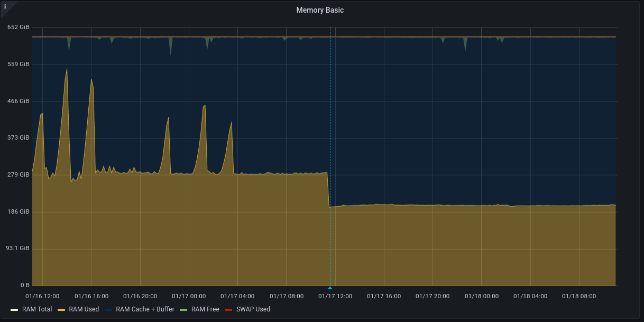Click the dark blue Cache + Buffer swatch
The image size is (644, 322).
(108, 309)
